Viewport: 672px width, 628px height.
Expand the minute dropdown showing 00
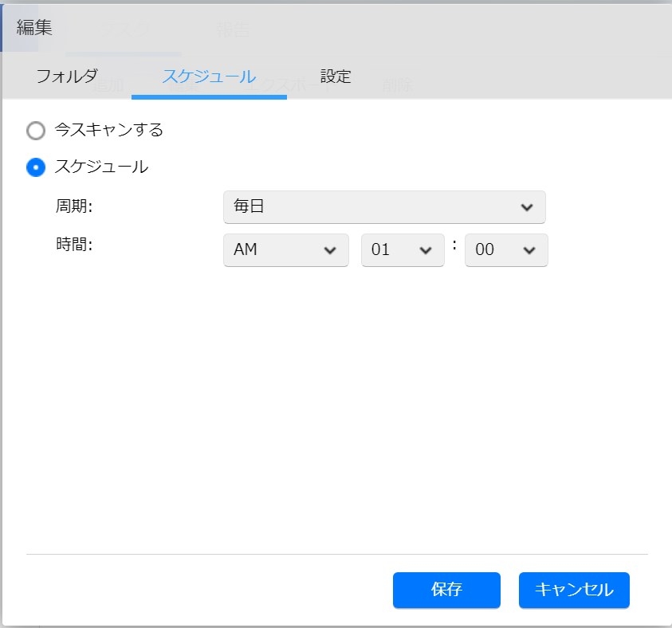point(505,249)
